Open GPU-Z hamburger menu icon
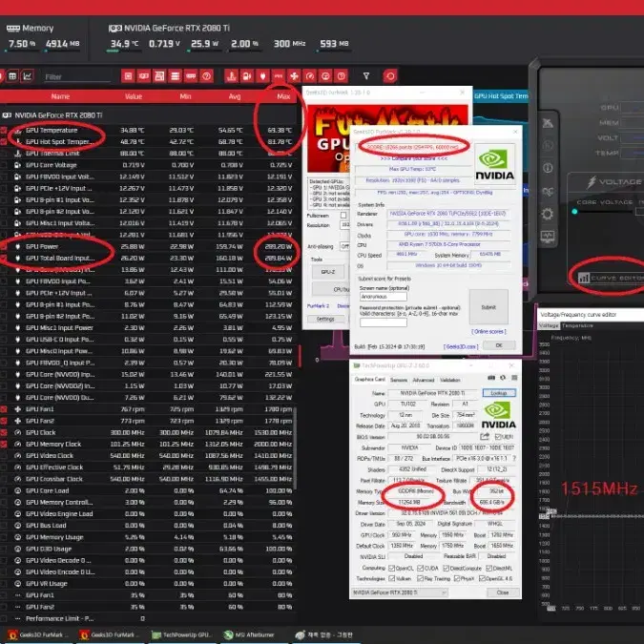The width and height of the screenshot is (644, 644). 514,378
